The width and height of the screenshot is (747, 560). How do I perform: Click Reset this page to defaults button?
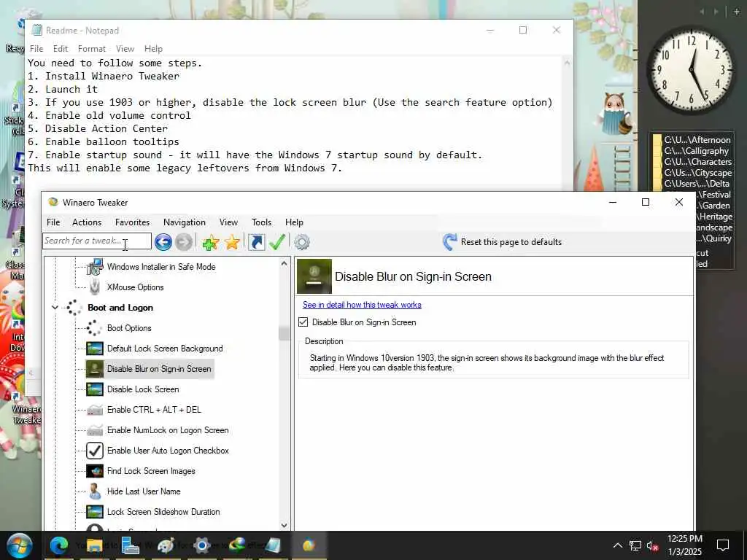click(502, 242)
